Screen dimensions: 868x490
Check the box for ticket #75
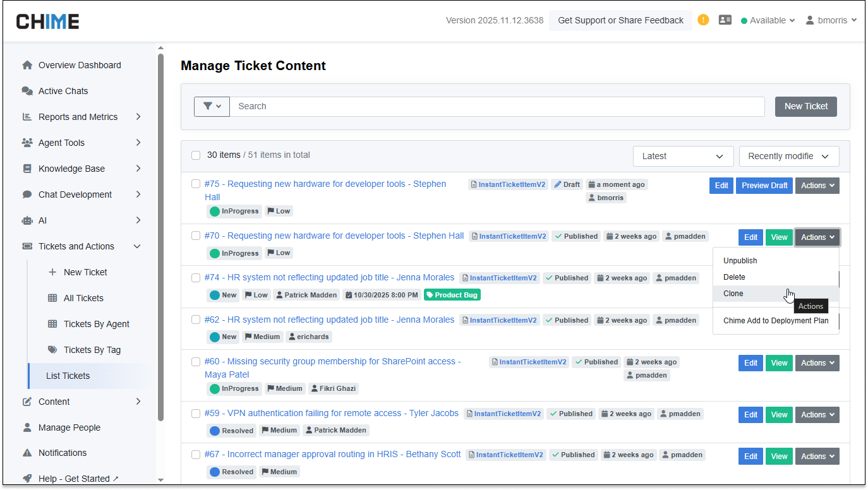(196, 184)
